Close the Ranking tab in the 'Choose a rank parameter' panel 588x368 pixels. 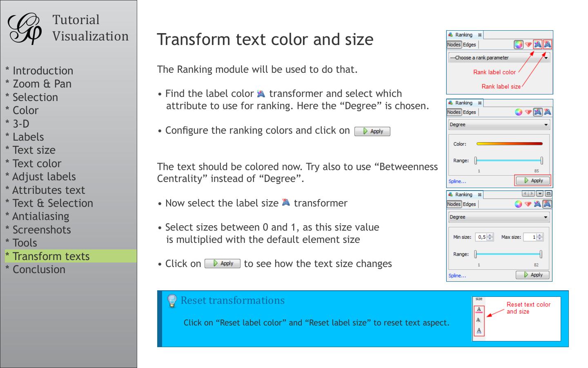tap(480, 35)
